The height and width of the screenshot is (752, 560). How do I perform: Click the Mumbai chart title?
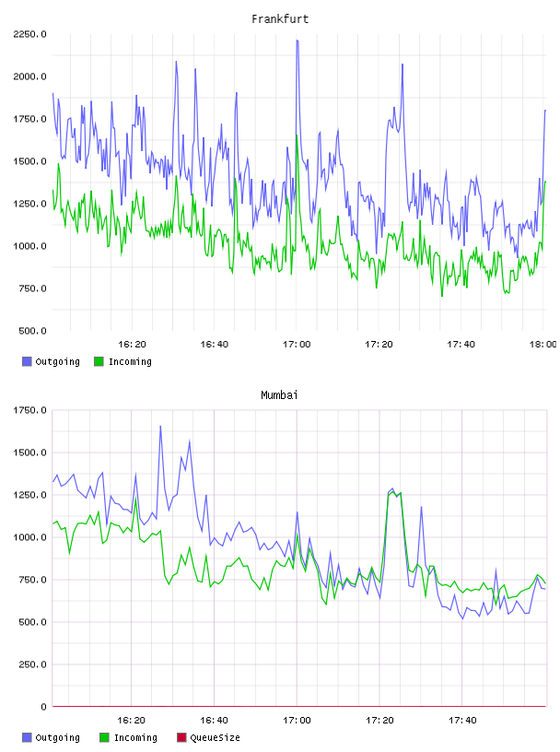coord(279,395)
